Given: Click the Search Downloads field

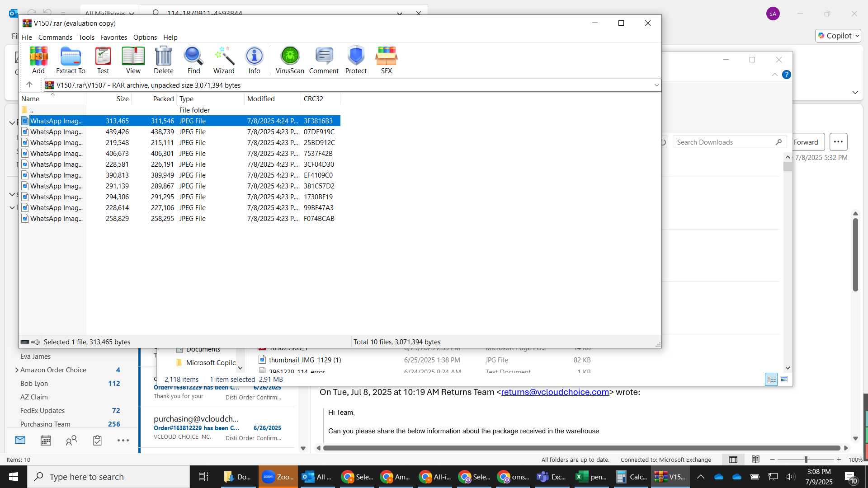Looking at the screenshot, I should tap(729, 142).
